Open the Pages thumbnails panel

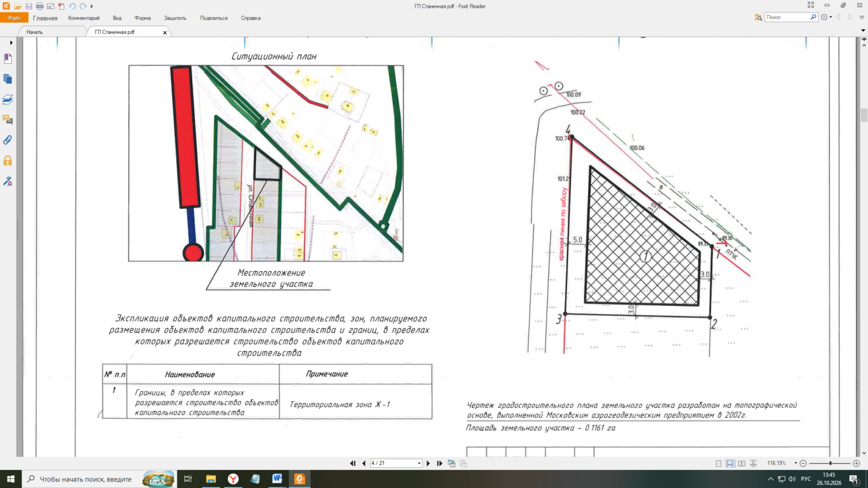[8, 79]
